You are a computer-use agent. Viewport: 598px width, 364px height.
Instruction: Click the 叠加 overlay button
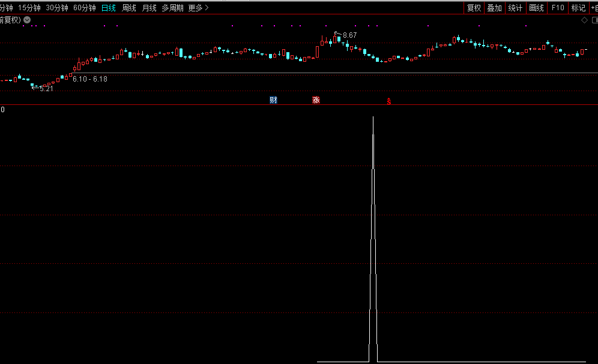click(494, 8)
